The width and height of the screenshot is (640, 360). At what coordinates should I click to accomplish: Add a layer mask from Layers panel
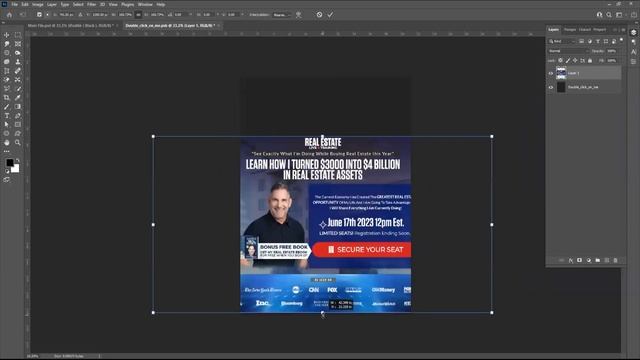pyautogui.click(x=580, y=260)
